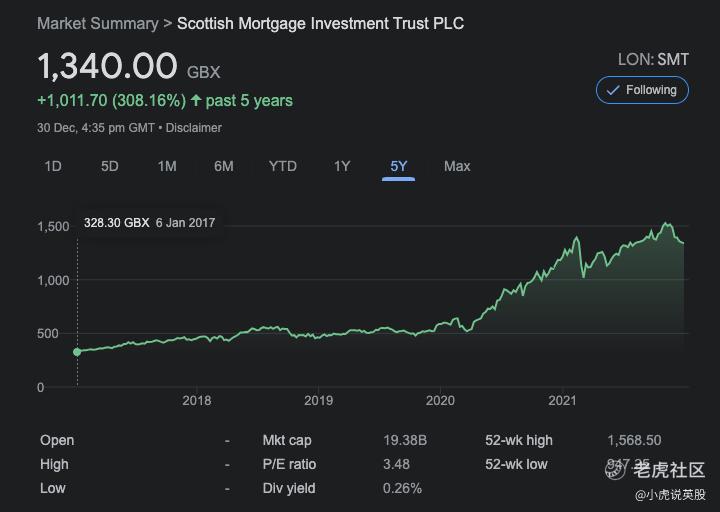
Task: Click the LON: SMT ticker label
Action: 653,59
